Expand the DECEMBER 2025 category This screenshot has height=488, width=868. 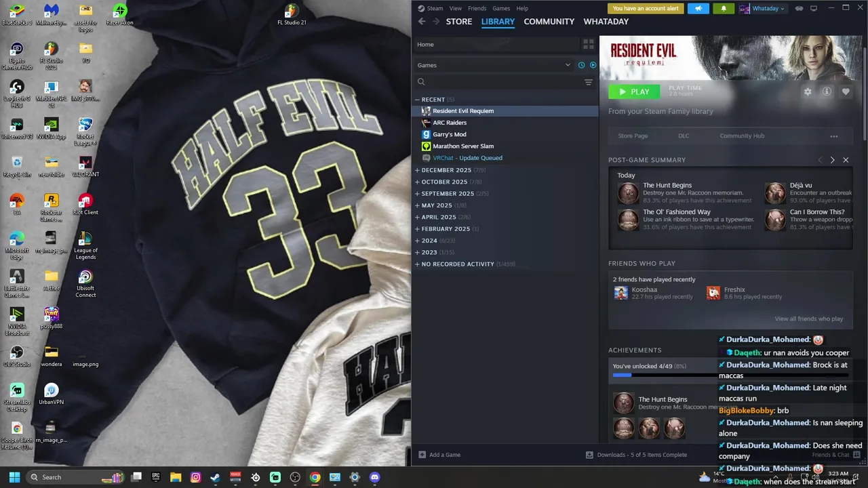point(417,170)
